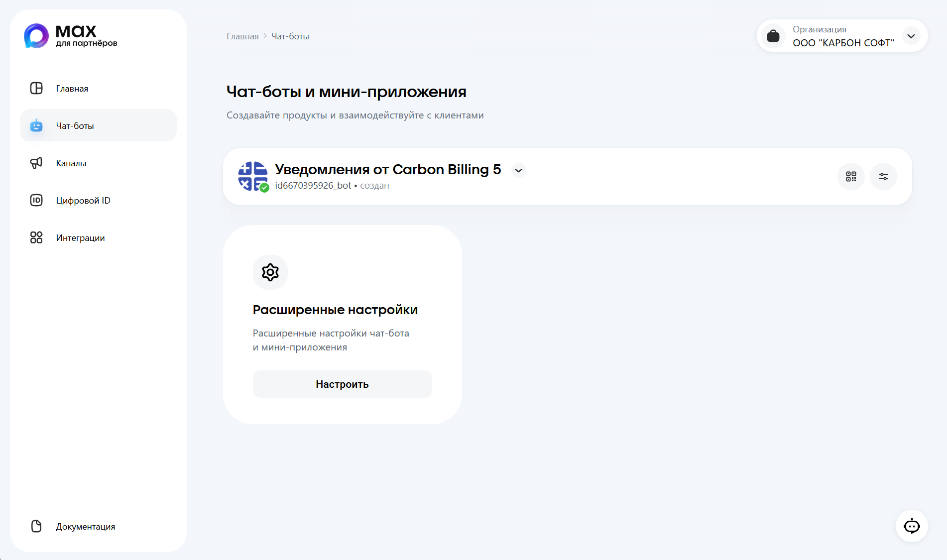The width and height of the screenshot is (947, 560).
Task: Click the Чат-боты robot icon
Action: click(36, 125)
